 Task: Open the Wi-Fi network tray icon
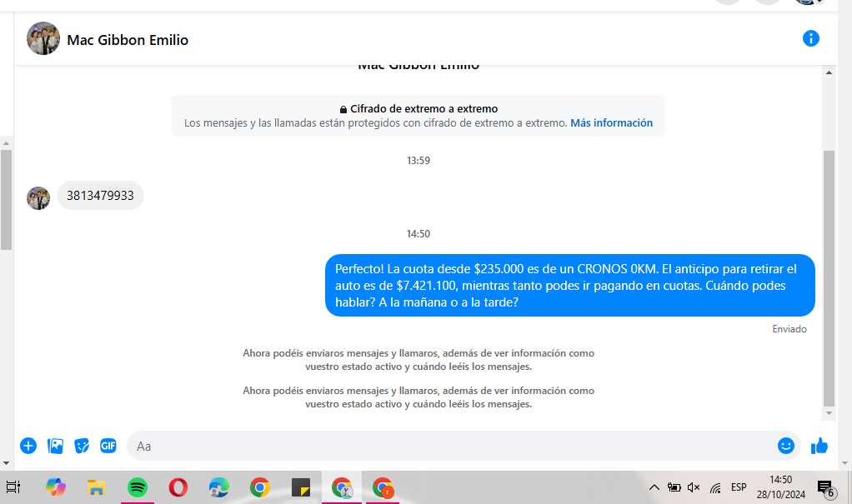pyautogui.click(x=715, y=487)
